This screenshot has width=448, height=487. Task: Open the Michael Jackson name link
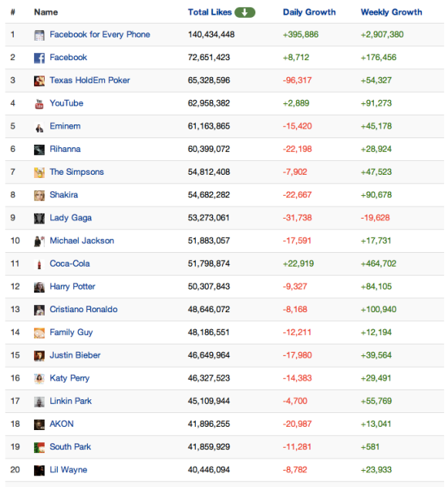coord(81,241)
